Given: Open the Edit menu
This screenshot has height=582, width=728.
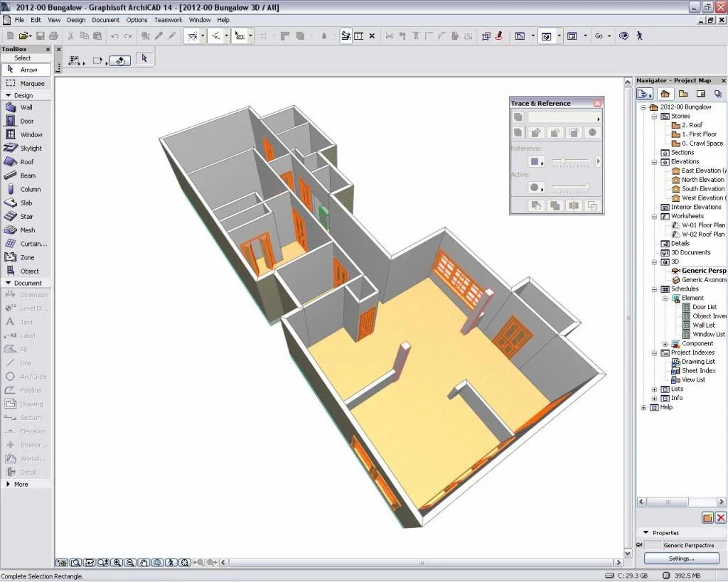Looking at the screenshot, I should point(36,20).
